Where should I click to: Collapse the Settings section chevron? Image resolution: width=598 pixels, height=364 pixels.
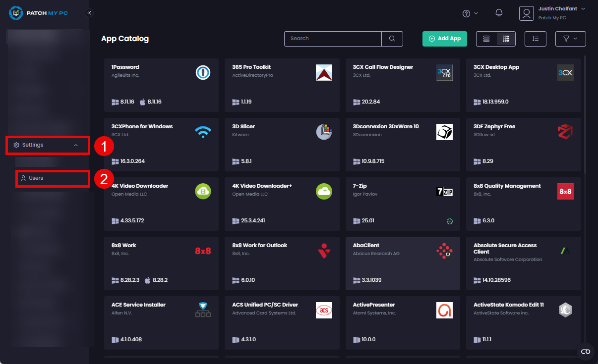click(76, 145)
